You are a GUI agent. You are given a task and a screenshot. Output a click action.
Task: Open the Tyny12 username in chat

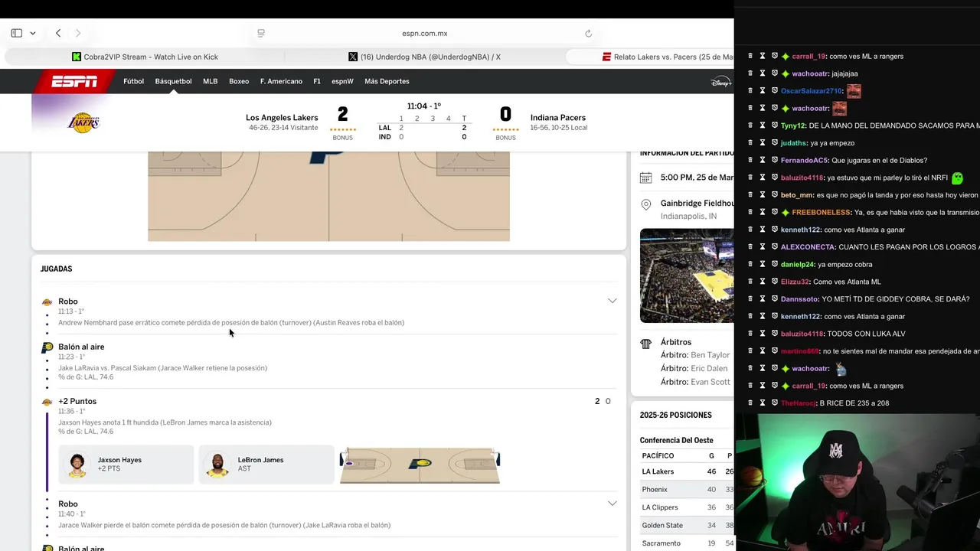point(792,126)
